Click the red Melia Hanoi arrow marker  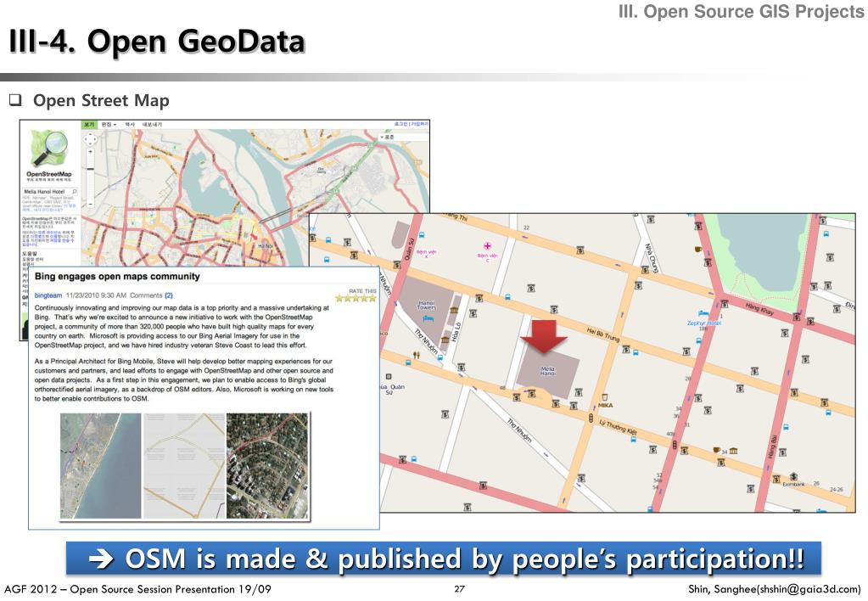click(x=544, y=335)
